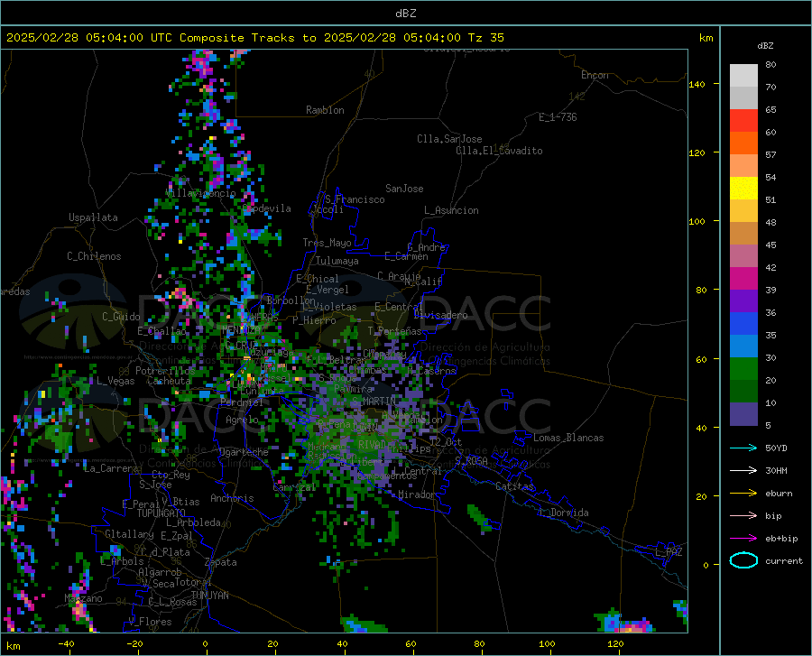The width and height of the screenshot is (812, 656).
Task: Click the 60 km vertical axis tick label
Action: coord(701,359)
